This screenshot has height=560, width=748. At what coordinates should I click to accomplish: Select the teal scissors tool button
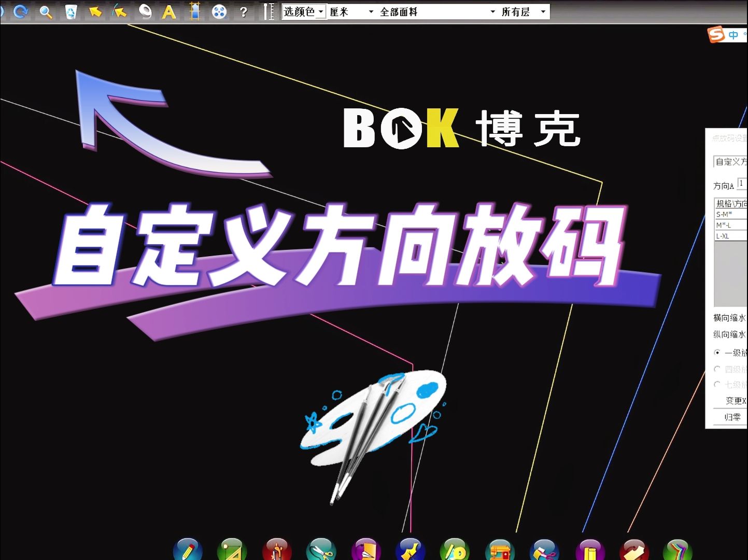[x=321, y=550]
